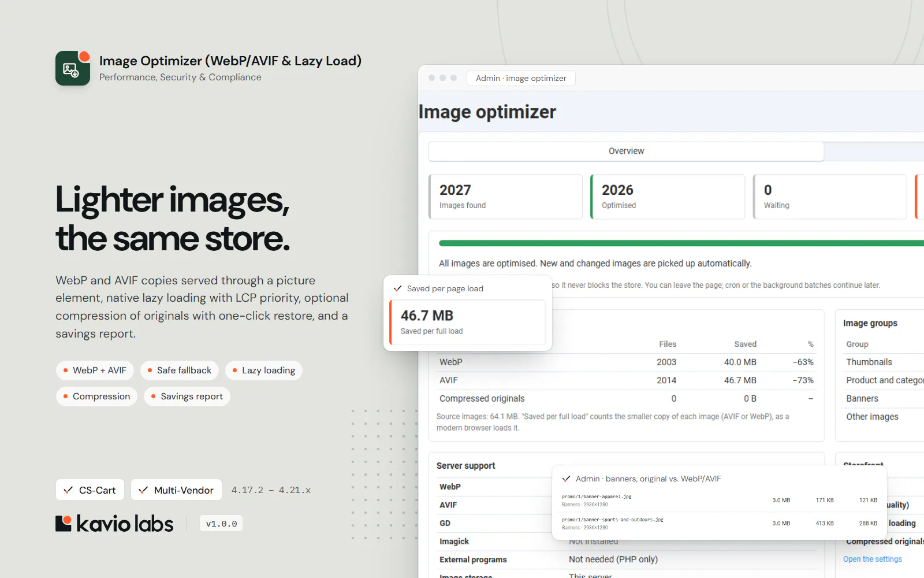This screenshot has height=578, width=924.
Task: Click the Group column header in Image groups
Action: coord(857,344)
